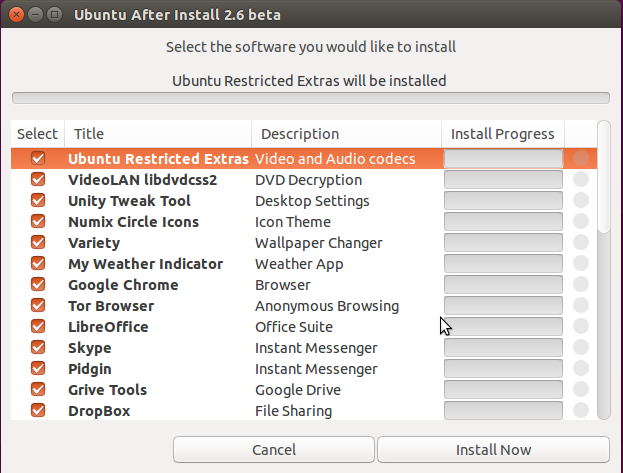The height and width of the screenshot is (473, 623).
Task: Click the 'File Sharing' description
Action: click(294, 411)
